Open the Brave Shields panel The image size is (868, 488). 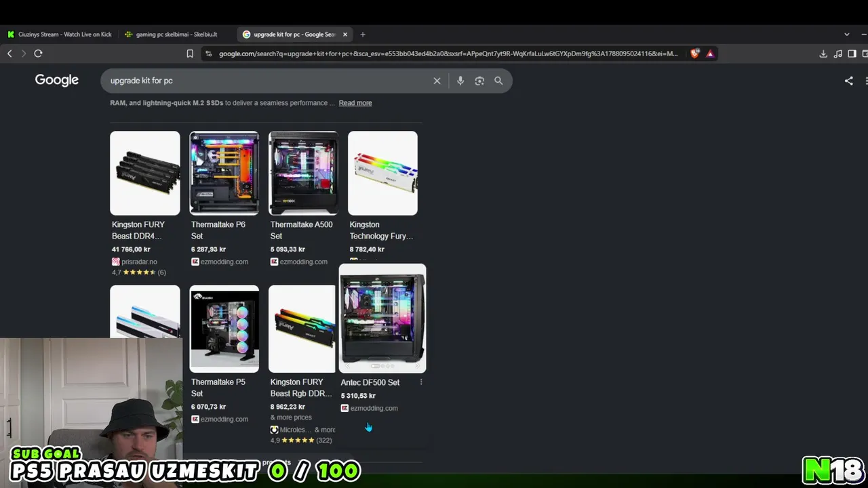694,54
